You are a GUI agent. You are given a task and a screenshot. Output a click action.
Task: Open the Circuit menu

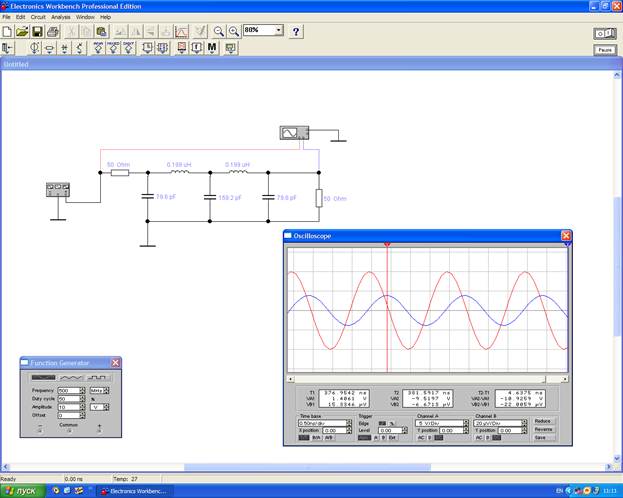pos(38,17)
